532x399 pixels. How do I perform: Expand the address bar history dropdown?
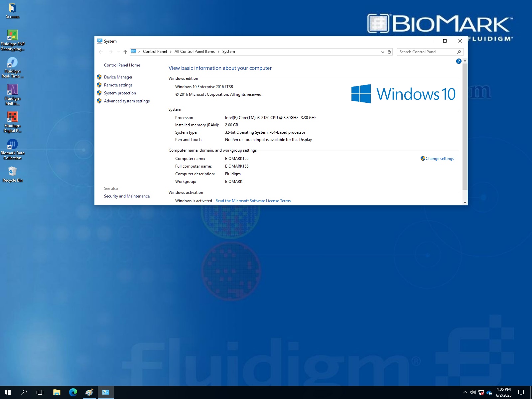pyautogui.click(x=382, y=52)
